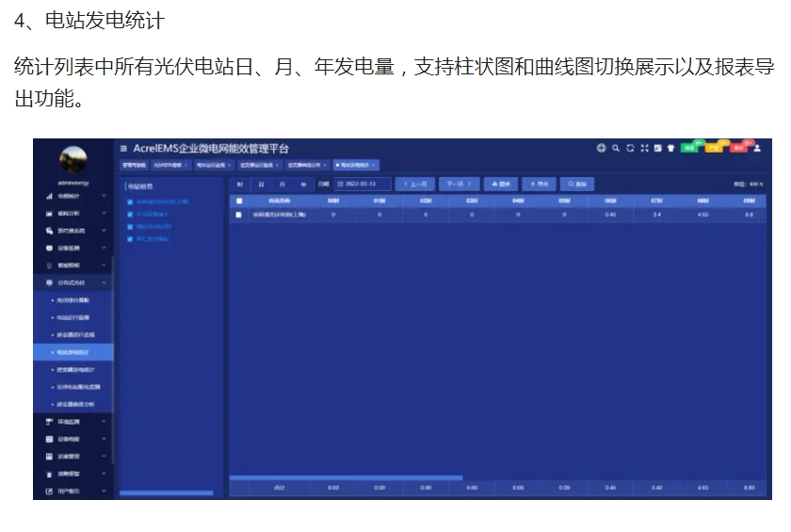The height and width of the screenshot is (532, 791).
Task: Select the 时 (hour) granularity button
Action: 240,184
